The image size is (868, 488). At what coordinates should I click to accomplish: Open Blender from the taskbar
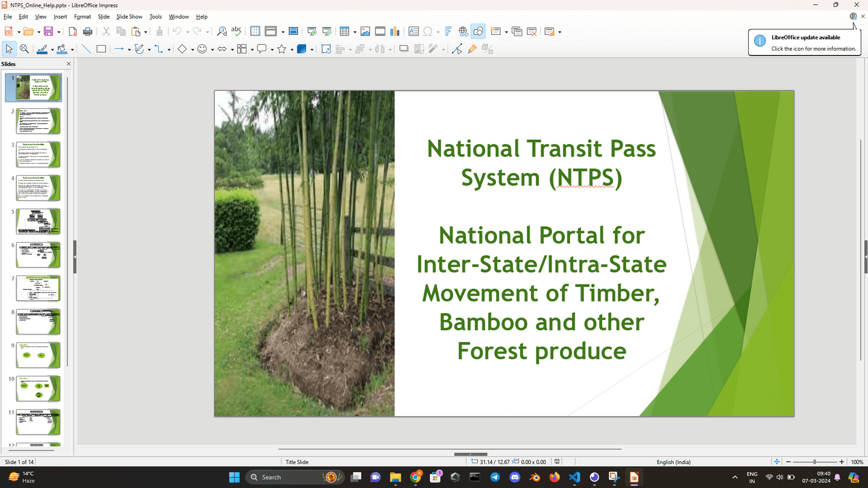pos(535,477)
